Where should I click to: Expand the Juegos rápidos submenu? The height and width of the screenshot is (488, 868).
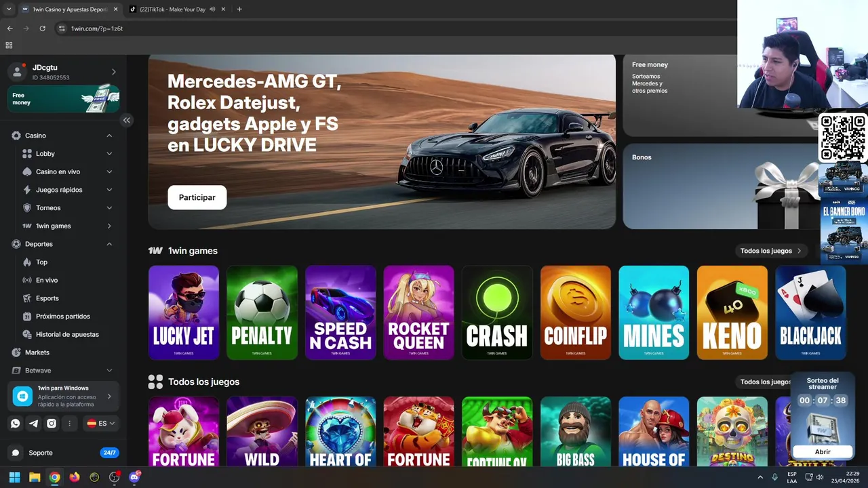pyautogui.click(x=109, y=190)
